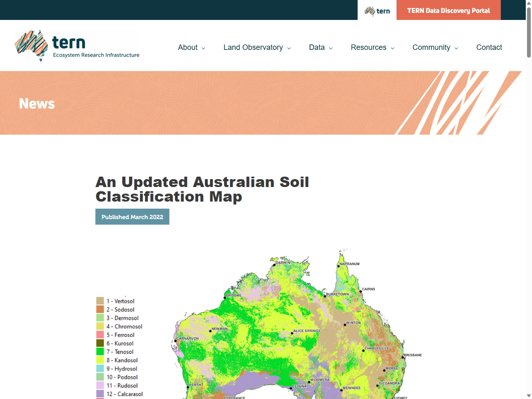Viewport: 532px width, 399px height.
Task: Click the small tern logo in the top bar
Action: click(x=377, y=10)
